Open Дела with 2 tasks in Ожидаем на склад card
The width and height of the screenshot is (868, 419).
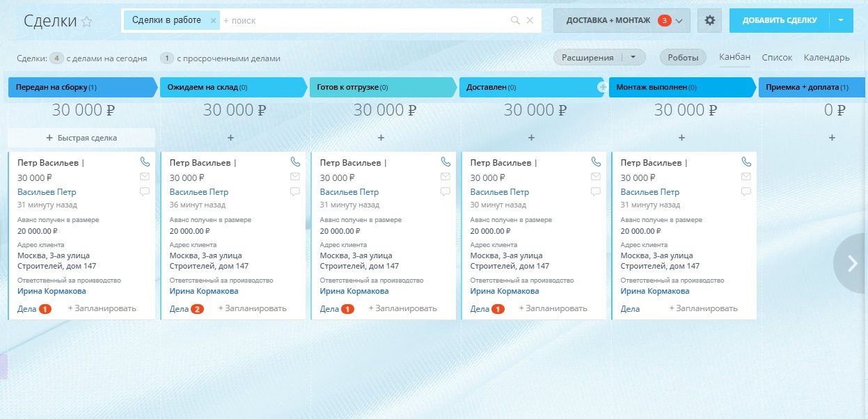[x=187, y=308]
